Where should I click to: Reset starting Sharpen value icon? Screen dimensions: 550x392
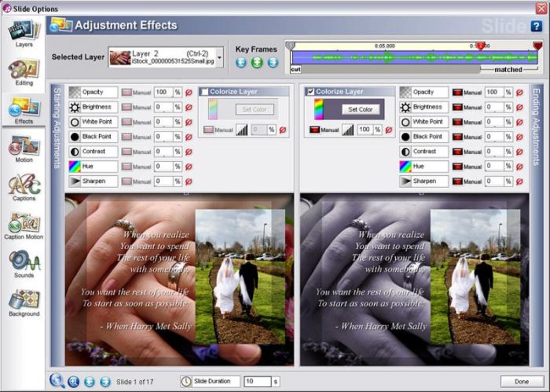tap(189, 182)
